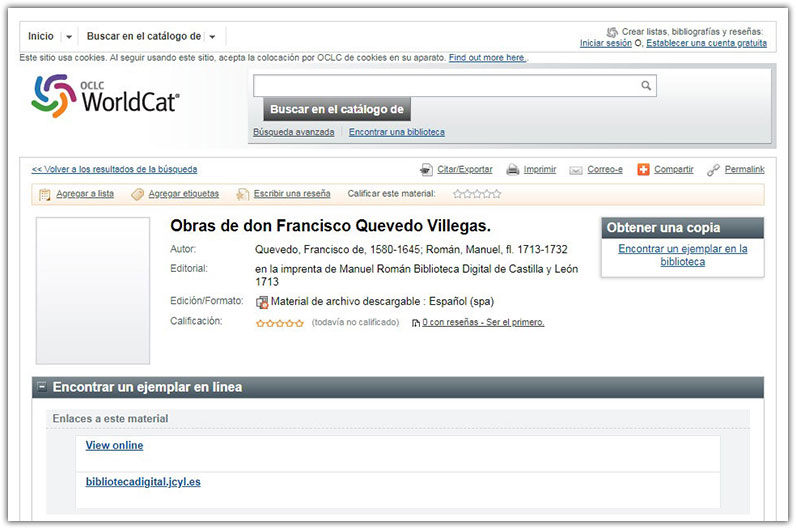Collapse the Encontrar un ejemplar en línea section
The height and width of the screenshot is (529, 796).
(42, 387)
